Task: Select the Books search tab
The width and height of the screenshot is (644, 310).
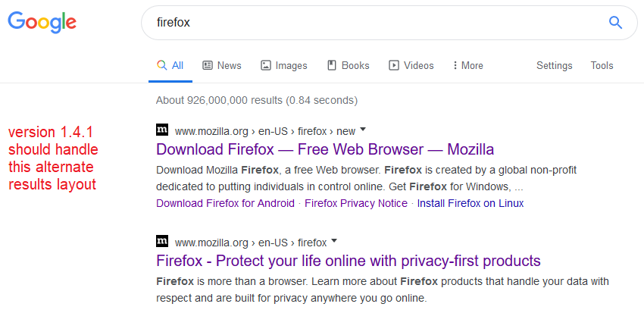Action: coord(349,66)
